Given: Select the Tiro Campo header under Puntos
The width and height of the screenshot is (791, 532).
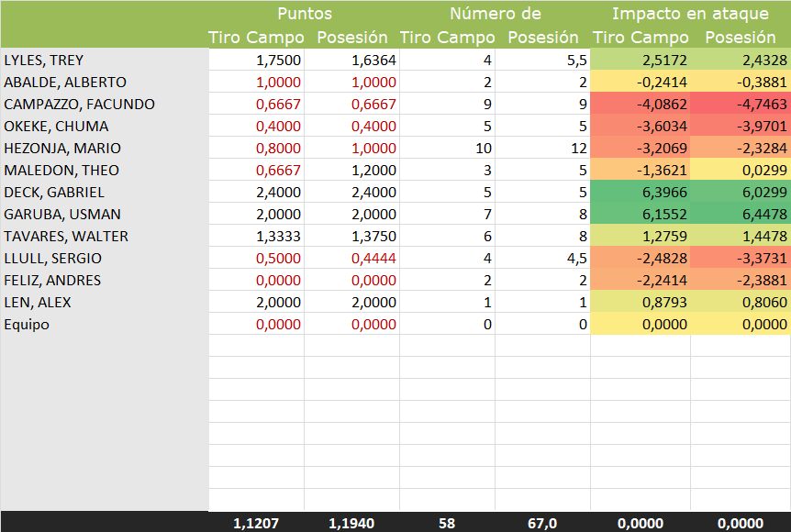Looking at the screenshot, I should click(x=256, y=38).
